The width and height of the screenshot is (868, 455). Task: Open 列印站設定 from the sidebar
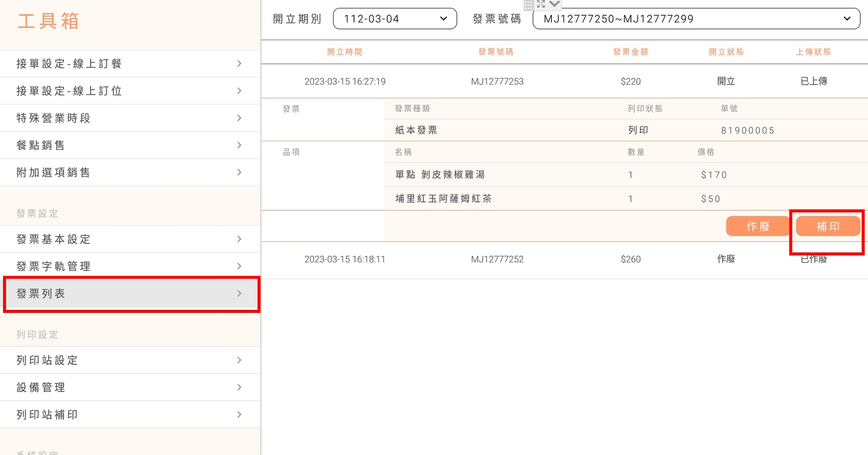coord(130,360)
